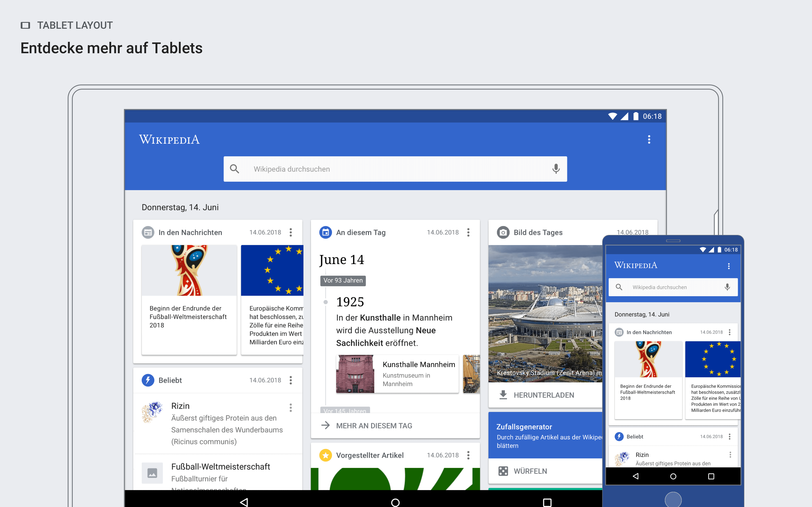Tap the tablet search magnifier icon
812x507 pixels.
pyautogui.click(x=235, y=169)
